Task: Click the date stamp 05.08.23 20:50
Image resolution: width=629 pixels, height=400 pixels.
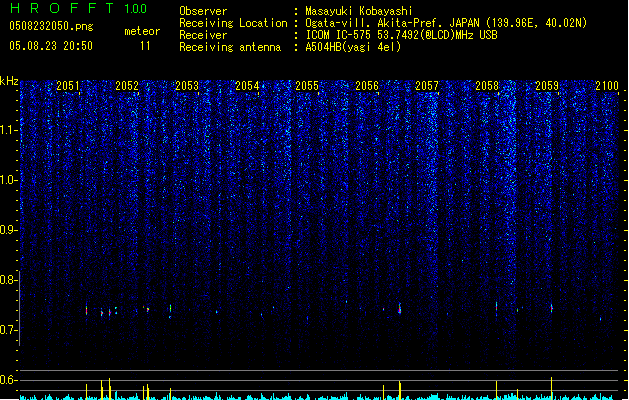Action: click(x=51, y=46)
